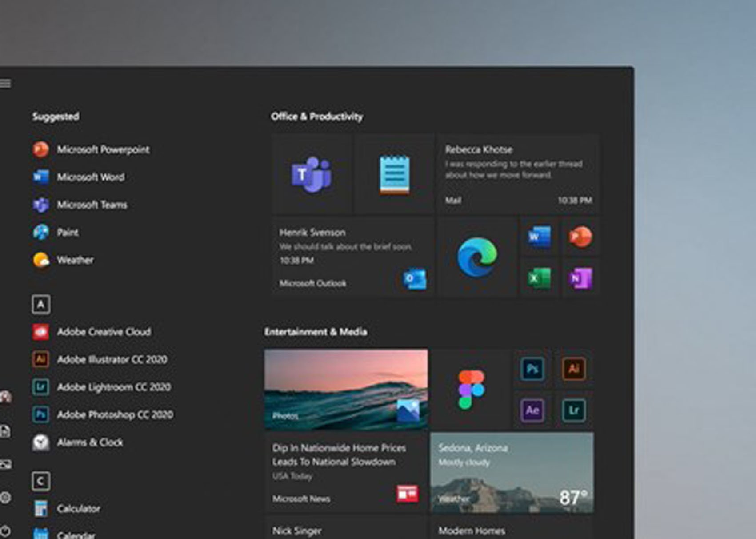Screen dimensions: 756x539
Task: Launch Paint from the Suggested list
Action: click(x=56, y=232)
